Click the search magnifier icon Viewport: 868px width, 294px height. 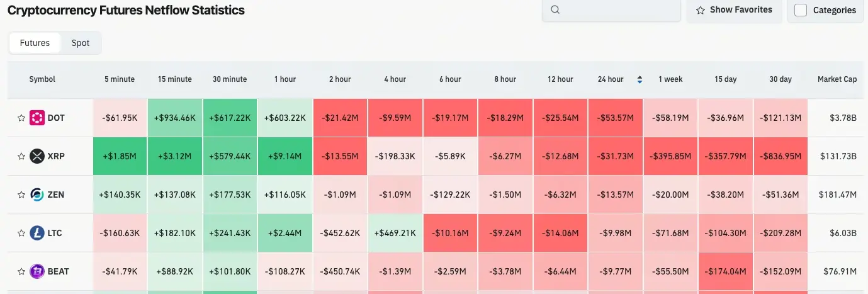[x=555, y=9]
